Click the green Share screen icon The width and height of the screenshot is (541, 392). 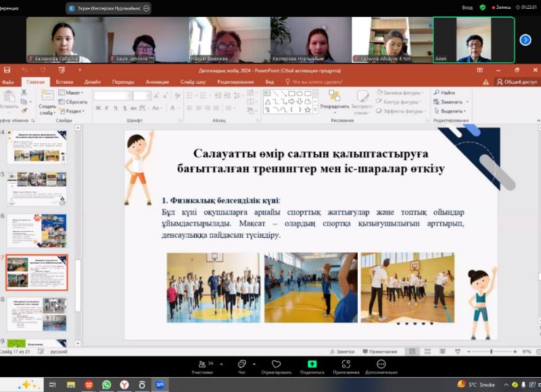tap(312, 365)
